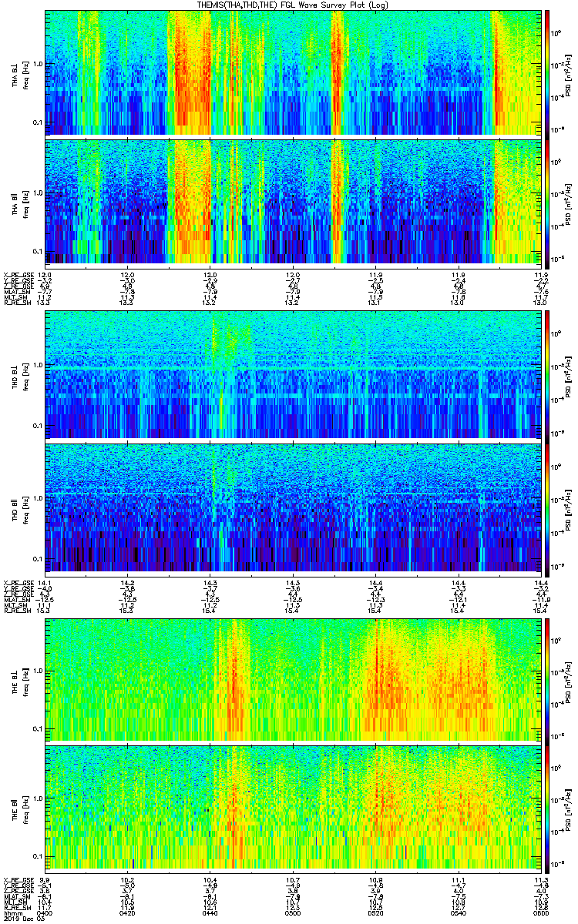Viewport: 578px width, 924px height.
Task: Click the '1.0' frequency tick of THA B⊥ panel
Action: [x=37, y=64]
